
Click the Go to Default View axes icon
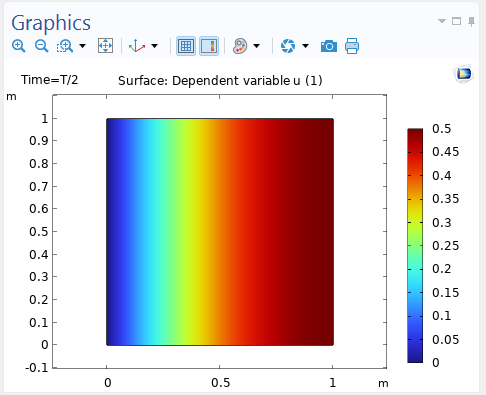[x=137, y=46]
